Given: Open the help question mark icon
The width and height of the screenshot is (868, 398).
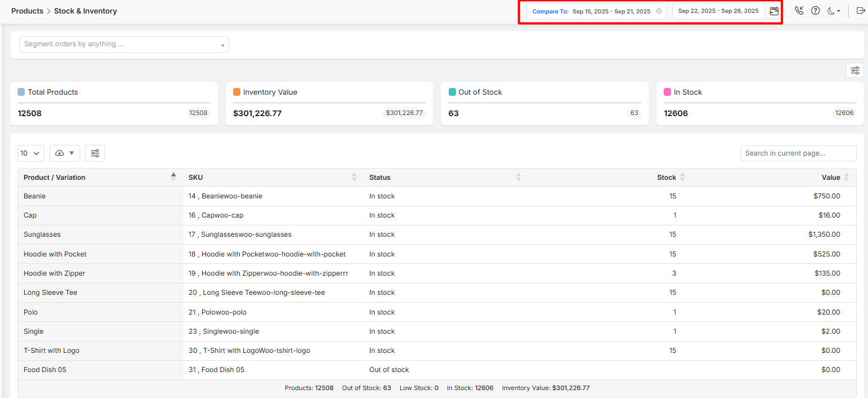Looking at the screenshot, I should (x=816, y=11).
